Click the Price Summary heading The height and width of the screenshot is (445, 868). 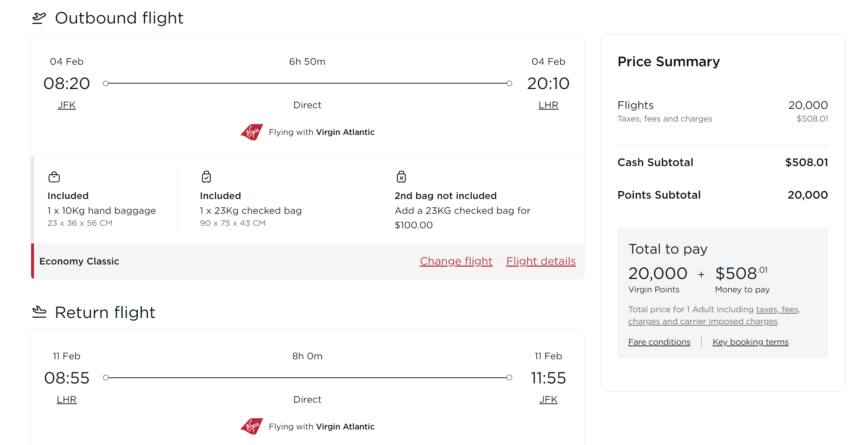pyautogui.click(x=668, y=62)
